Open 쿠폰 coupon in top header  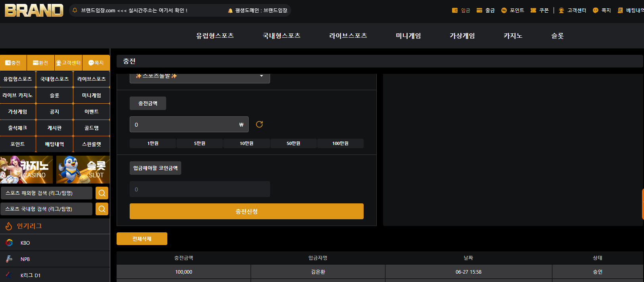point(540,10)
